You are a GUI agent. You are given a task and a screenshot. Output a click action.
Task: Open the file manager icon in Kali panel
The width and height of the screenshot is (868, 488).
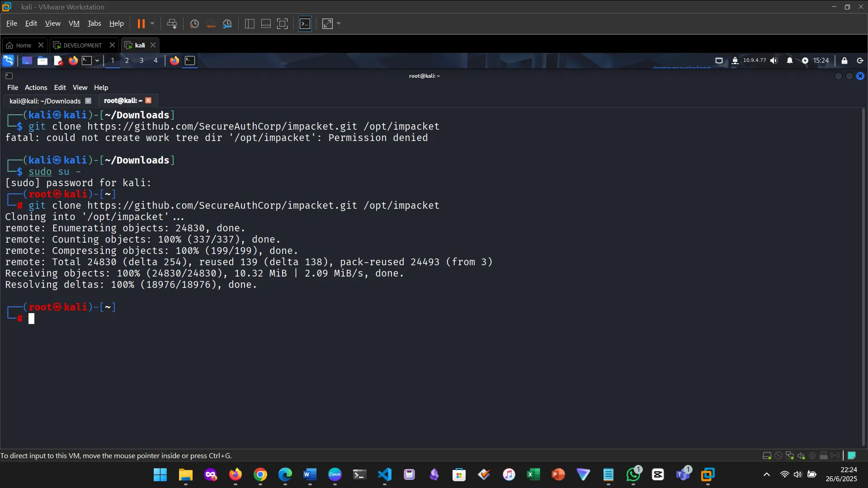42,60
